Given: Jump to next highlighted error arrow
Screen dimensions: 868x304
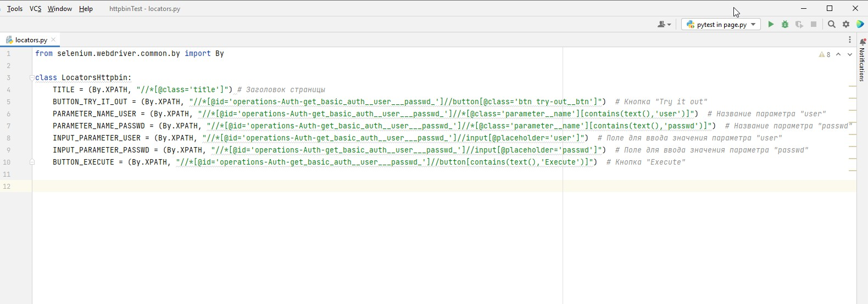Looking at the screenshot, I should pyautogui.click(x=849, y=54).
